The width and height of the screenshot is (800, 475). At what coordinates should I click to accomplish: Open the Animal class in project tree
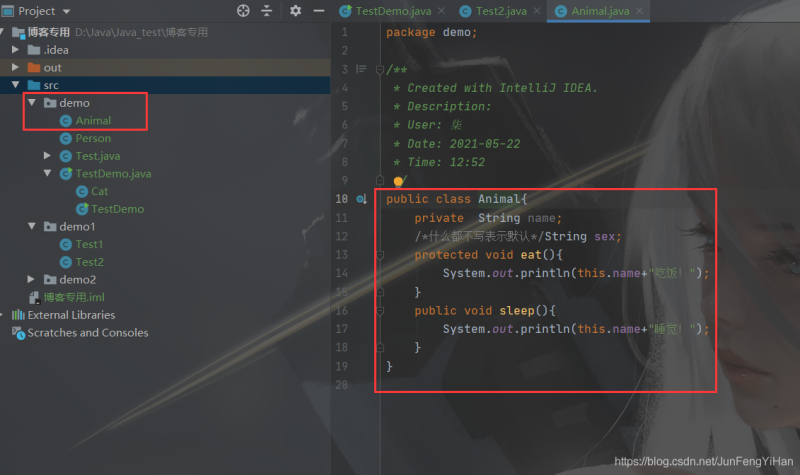[93, 121]
